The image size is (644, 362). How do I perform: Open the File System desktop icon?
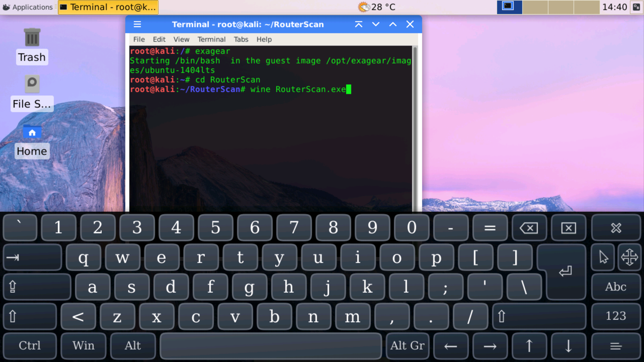(32, 84)
